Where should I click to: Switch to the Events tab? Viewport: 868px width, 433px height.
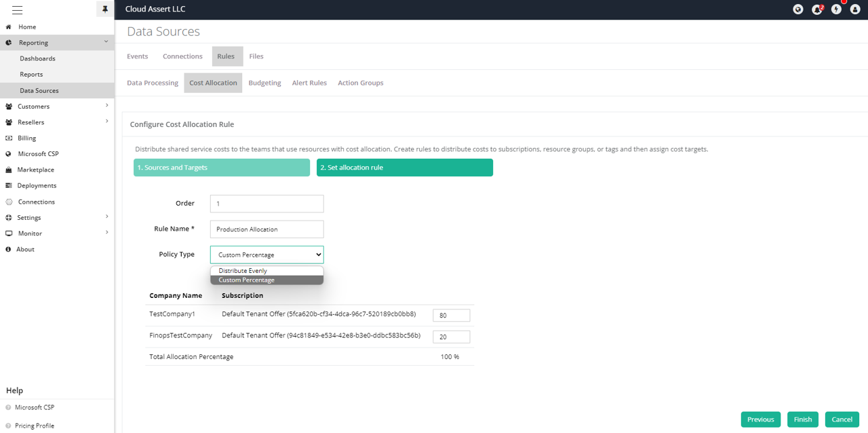[x=138, y=56]
